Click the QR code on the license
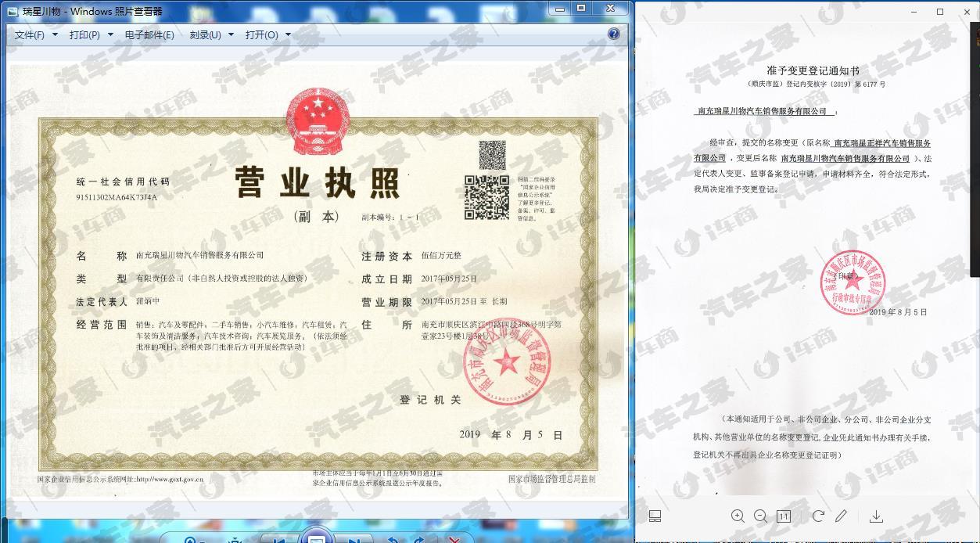 (487, 196)
